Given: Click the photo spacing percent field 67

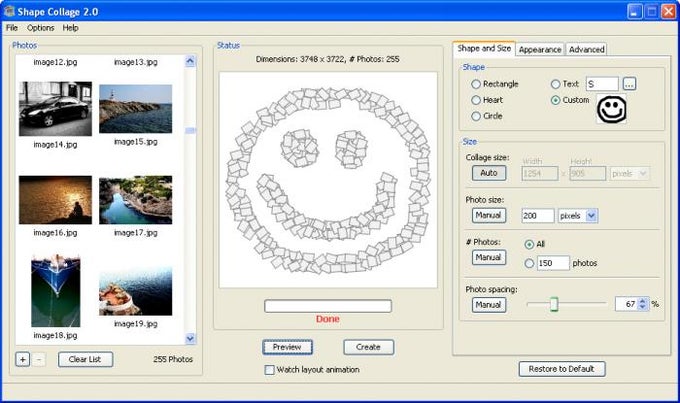Looking at the screenshot, I should pyautogui.click(x=627, y=304).
